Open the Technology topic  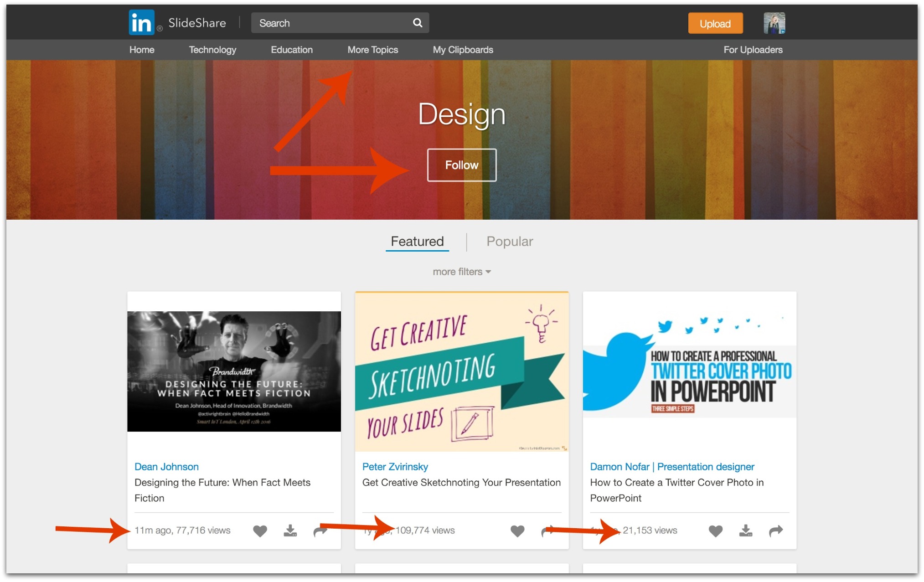(x=212, y=50)
